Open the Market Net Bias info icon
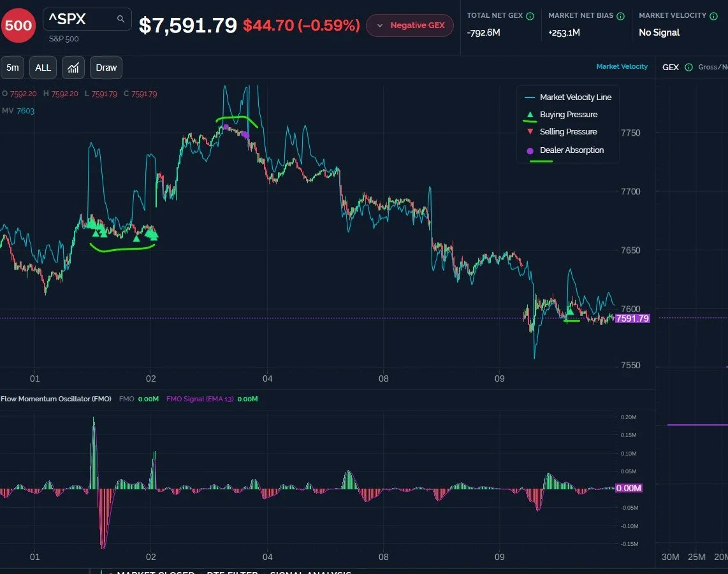 point(620,16)
